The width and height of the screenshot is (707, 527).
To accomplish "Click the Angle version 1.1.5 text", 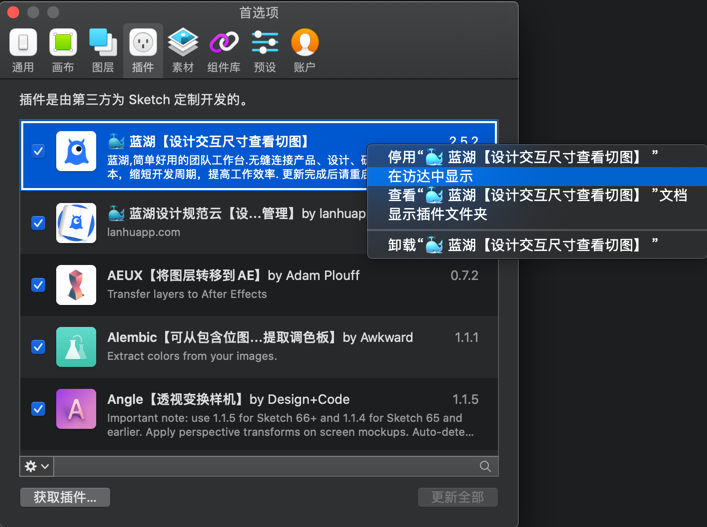I will tap(465, 399).
